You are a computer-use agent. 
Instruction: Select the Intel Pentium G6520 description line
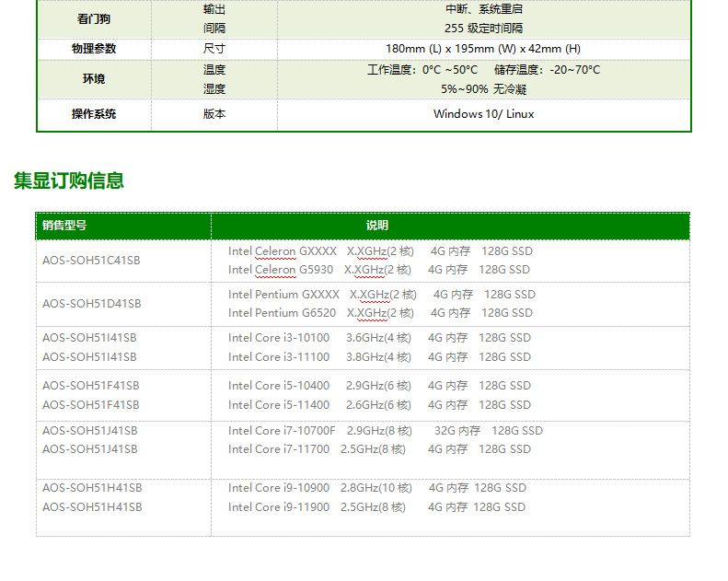coord(380,313)
